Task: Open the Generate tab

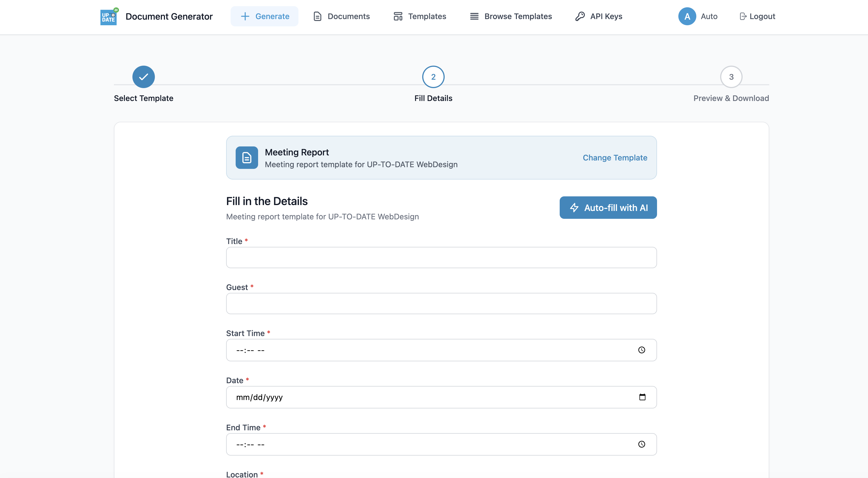Action: click(265, 16)
